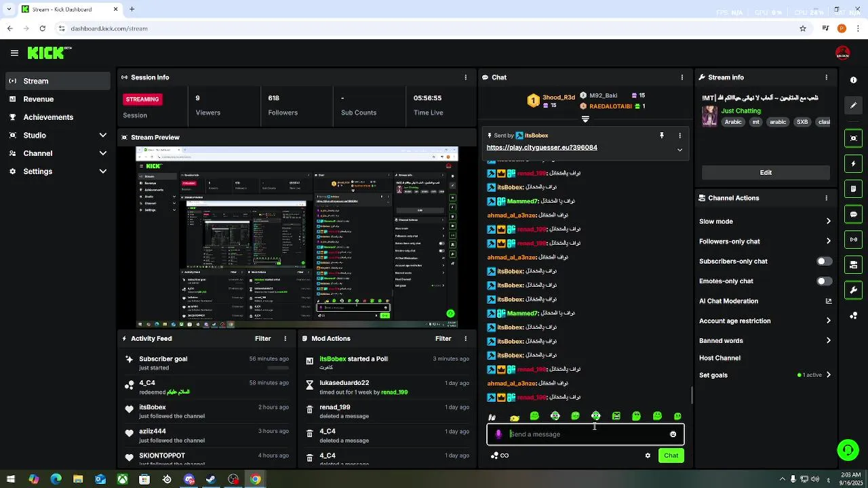Open Set goals arrow
Viewport: 868px width, 488px height.
pyautogui.click(x=828, y=375)
